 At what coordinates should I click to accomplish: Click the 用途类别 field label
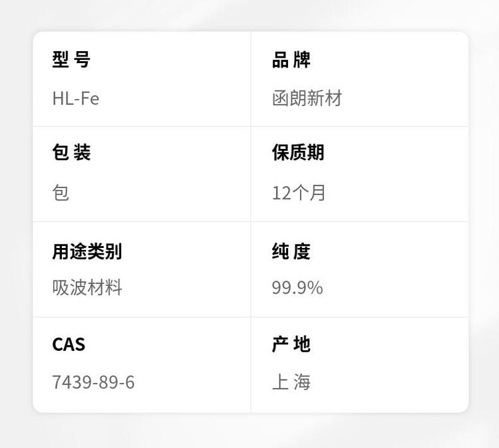(x=87, y=252)
